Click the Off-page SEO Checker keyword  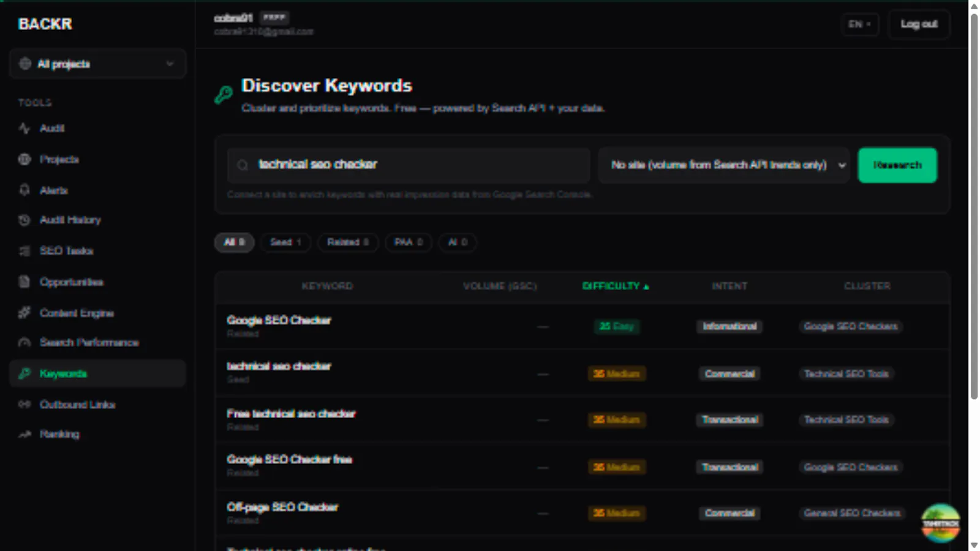(282, 507)
